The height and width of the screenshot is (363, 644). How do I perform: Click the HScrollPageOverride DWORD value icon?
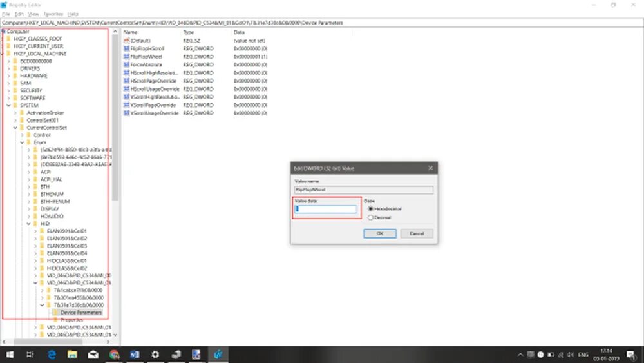(126, 81)
